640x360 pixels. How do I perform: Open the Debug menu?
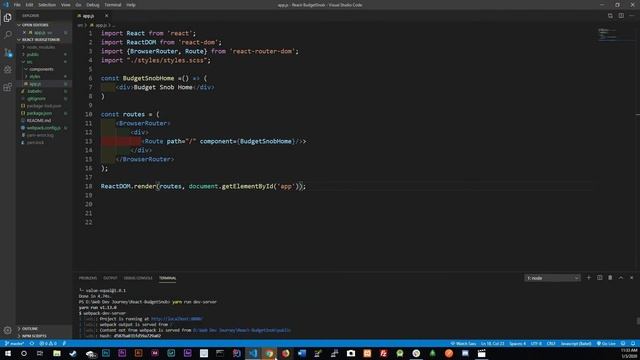point(93,5)
